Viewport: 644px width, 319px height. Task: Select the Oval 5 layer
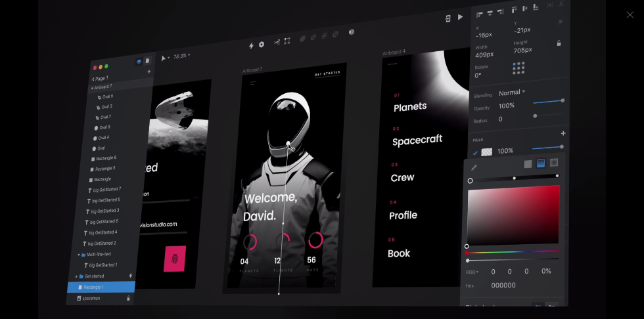coord(105,96)
